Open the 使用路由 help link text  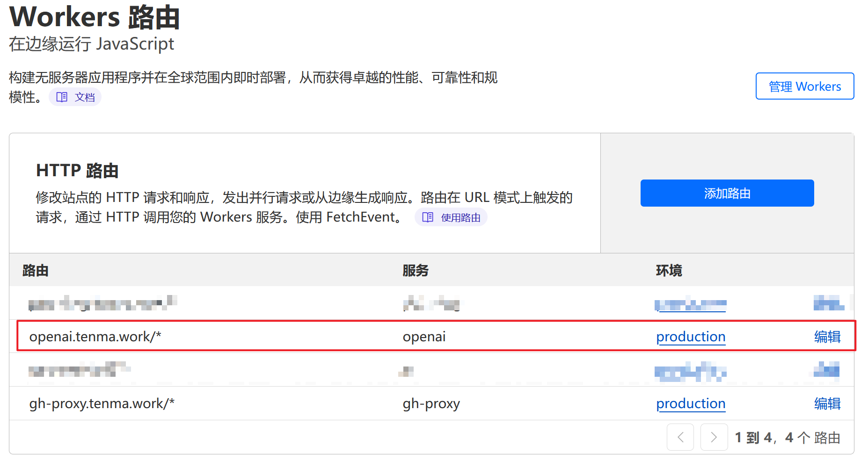(460, 218)
